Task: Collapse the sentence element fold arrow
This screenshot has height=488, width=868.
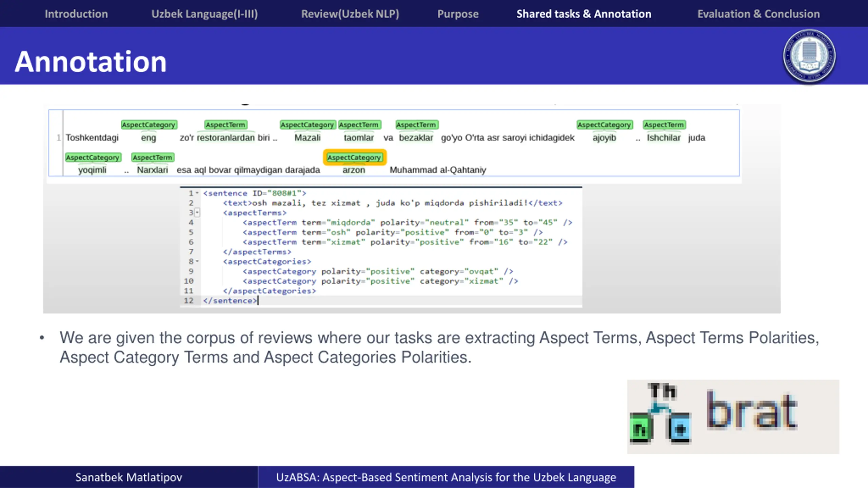Action: click(197, 193)
